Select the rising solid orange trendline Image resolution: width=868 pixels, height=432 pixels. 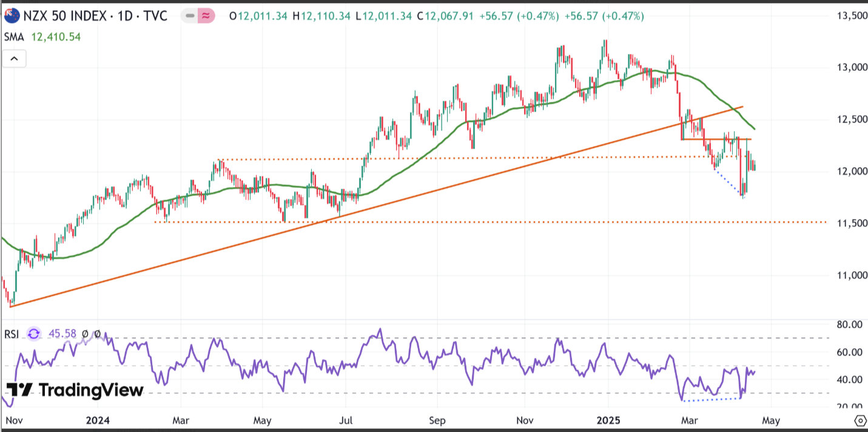pos(376,206)
